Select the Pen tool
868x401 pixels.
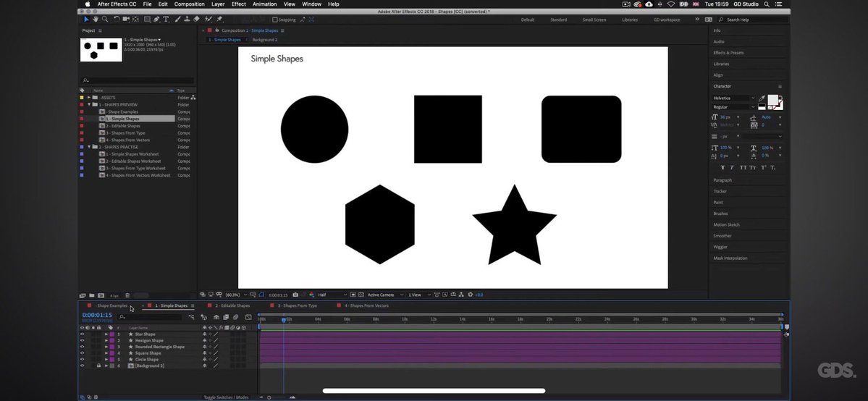(156, 20)
